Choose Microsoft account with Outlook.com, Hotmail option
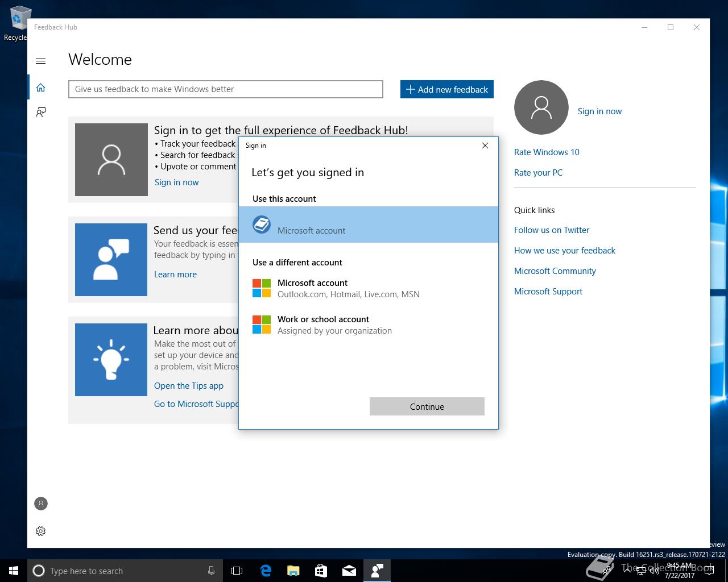The height and width of the screenshot is (582, 728). (369, 288)
